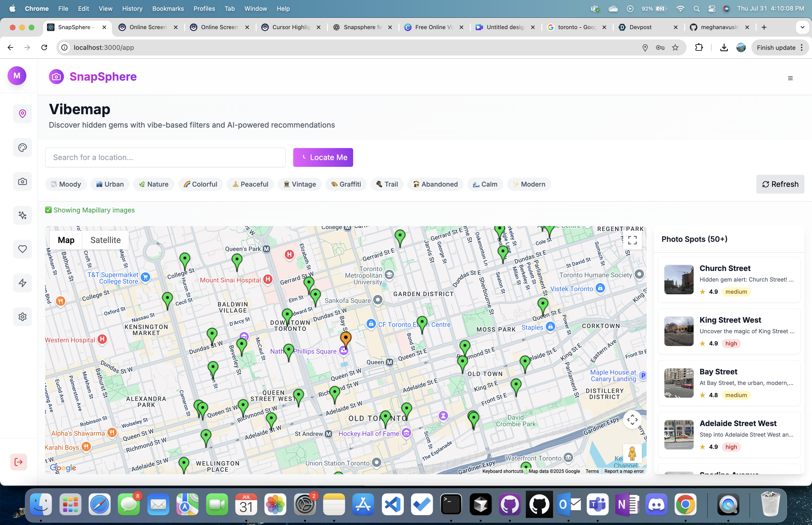This screenshot has width=812, height=525.
Task: Click the palette icon in sidebar
Action: pos(23,148)
